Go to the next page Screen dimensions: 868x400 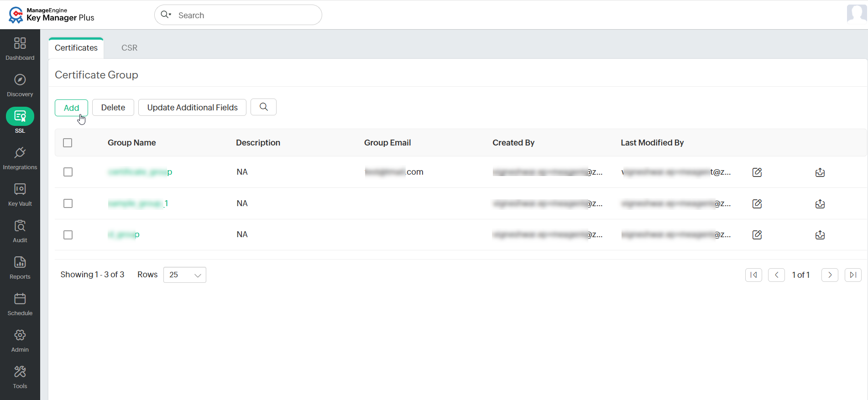[x=830, y=275]
